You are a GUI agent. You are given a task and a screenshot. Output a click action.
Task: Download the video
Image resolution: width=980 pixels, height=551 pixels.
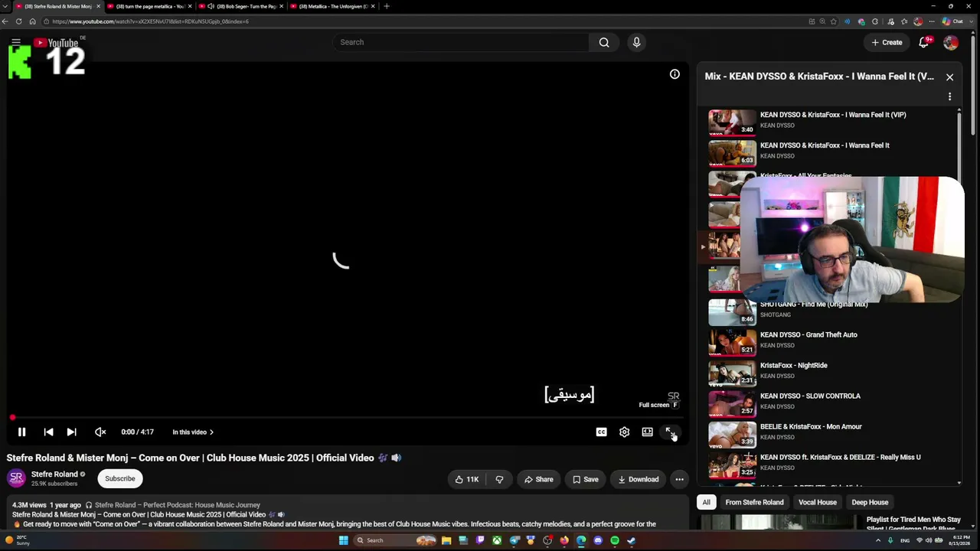click(x=638, y=480)
